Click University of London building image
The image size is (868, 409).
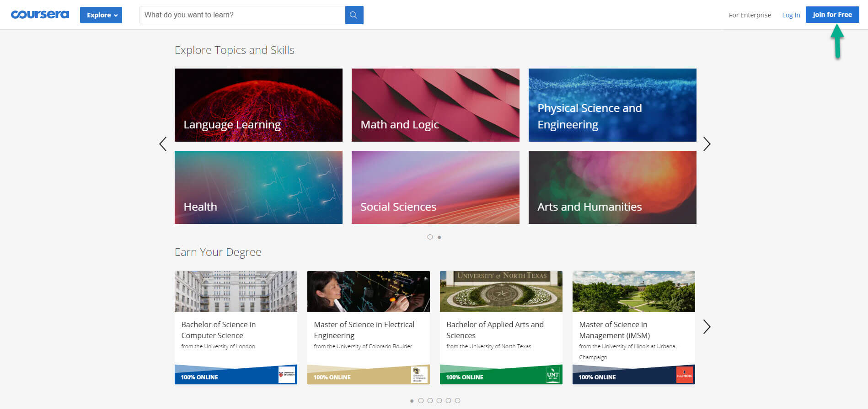pos(236,292)
